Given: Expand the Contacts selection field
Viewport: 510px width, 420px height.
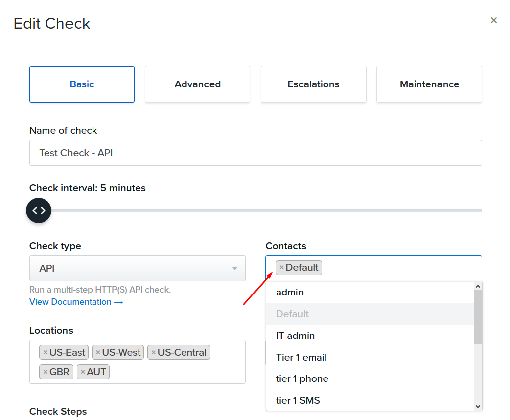Looking at the screenshot, I should tap(396, 268).
